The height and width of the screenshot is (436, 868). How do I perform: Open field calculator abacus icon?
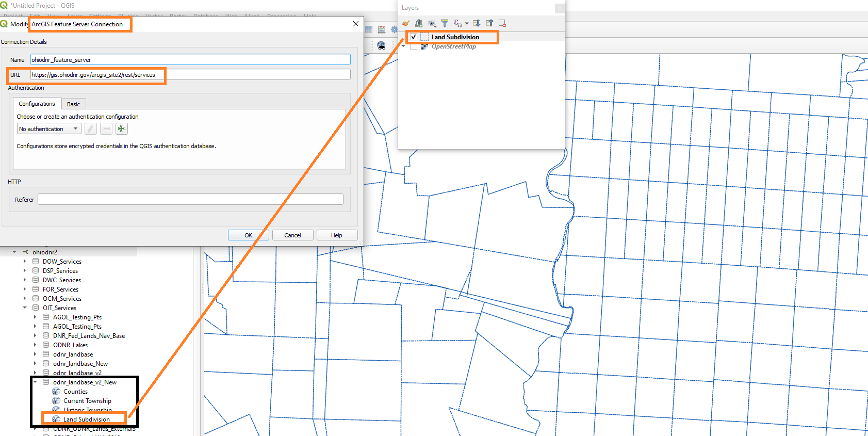coord(382,30)
